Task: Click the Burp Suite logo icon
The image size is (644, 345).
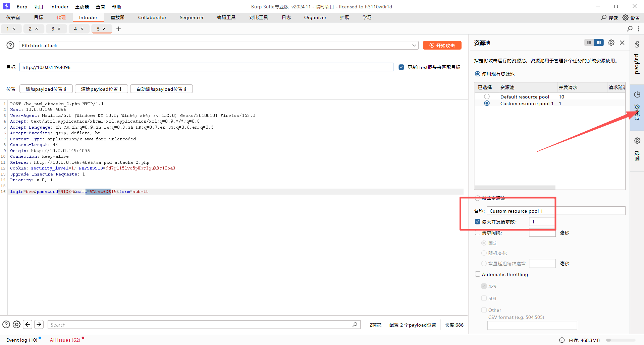Action: tap(7, 6)
